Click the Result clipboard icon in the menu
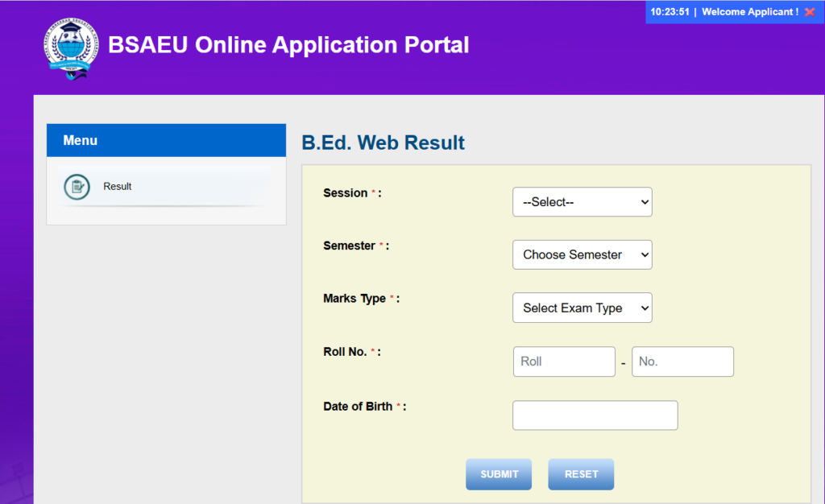Viewport: 825px width, 504px height. pyautogui.click(x=77, y=187)
